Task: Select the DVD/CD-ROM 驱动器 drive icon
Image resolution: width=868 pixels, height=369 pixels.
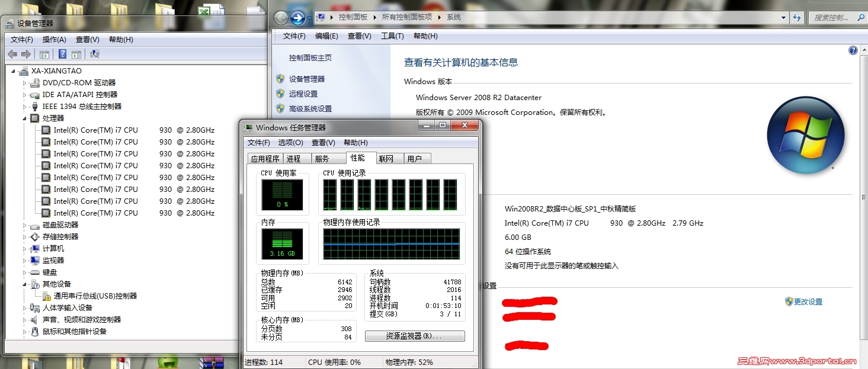Action: (35, 83)
